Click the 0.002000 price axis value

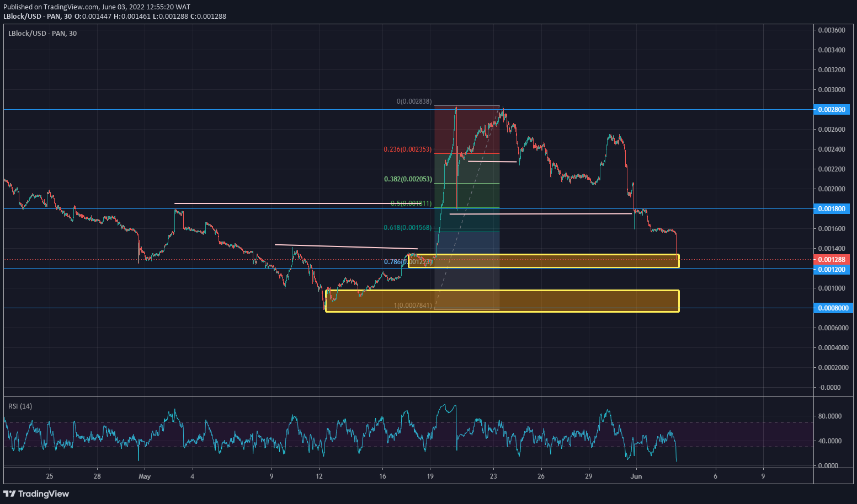pos(832,189)
